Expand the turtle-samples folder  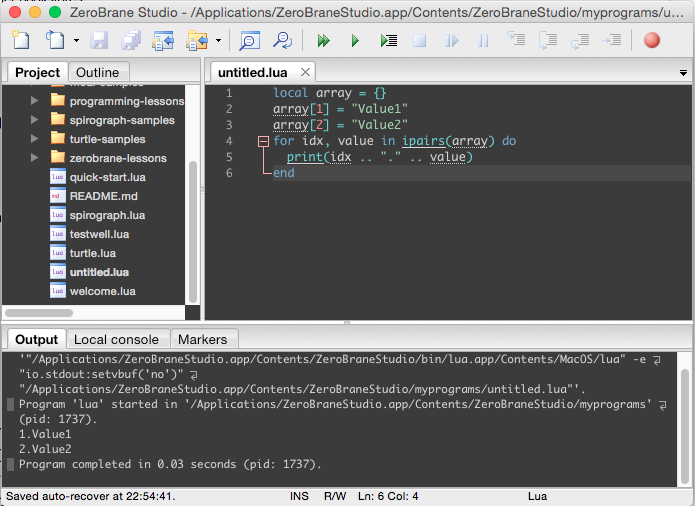(35, 139)
